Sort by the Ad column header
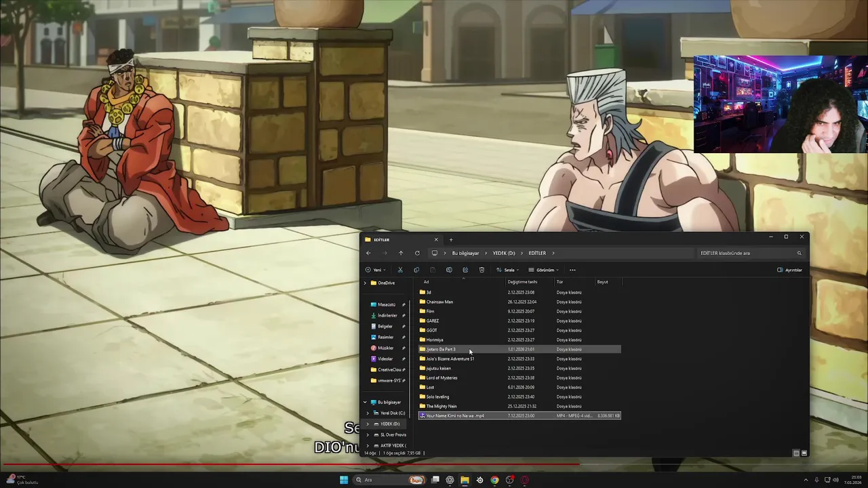This screenshot has height=488, width=868. click(x=463, y=282)
